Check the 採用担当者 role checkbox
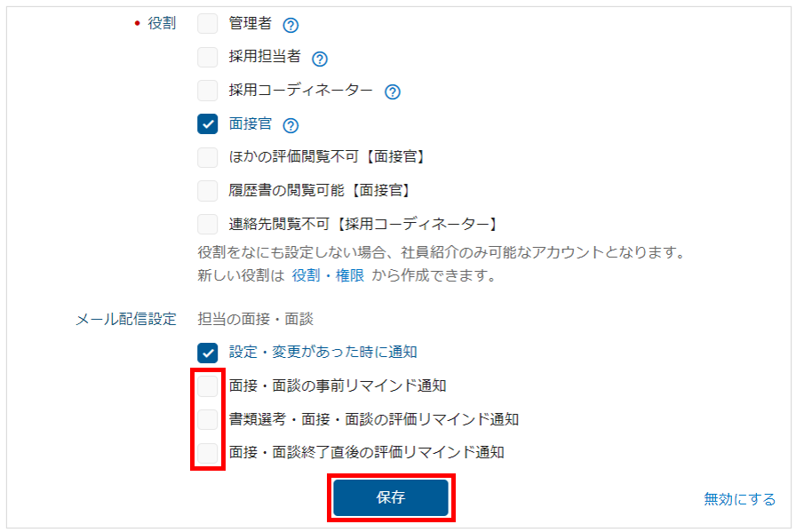The width and height of the screenshot is (796, 532). [208, 58]
